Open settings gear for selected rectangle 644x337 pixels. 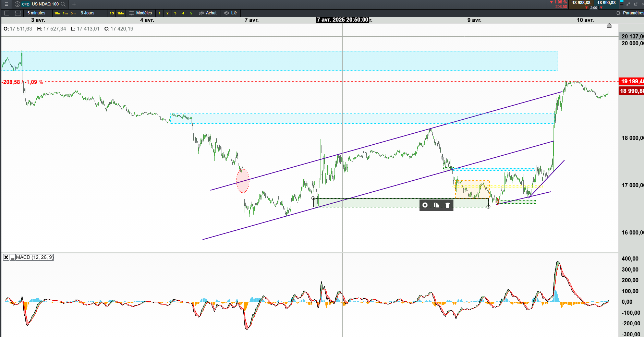(425, 205)
